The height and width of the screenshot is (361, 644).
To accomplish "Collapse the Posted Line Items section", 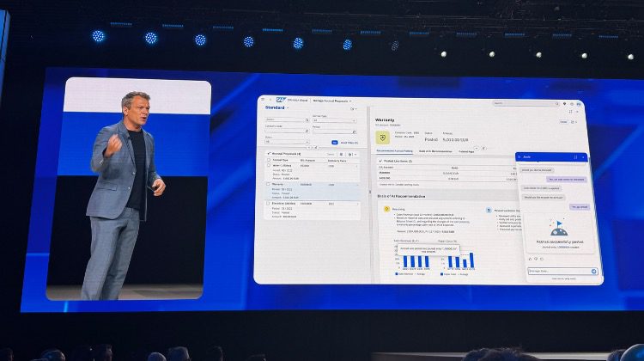I will [381, 161].
